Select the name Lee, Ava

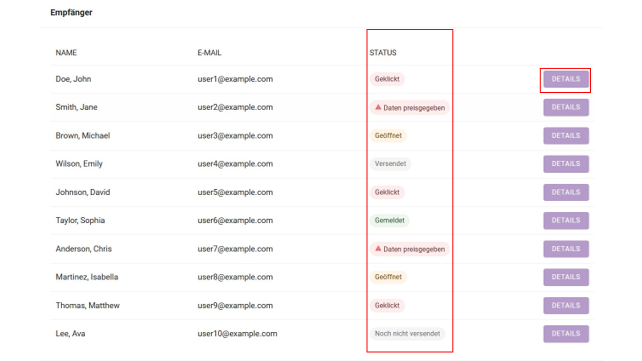(70, 334)
